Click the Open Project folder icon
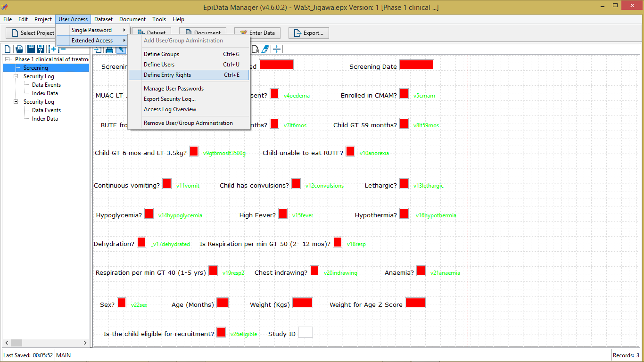The image size is (644, 362). pyautogui.click(x=19, y=49)
